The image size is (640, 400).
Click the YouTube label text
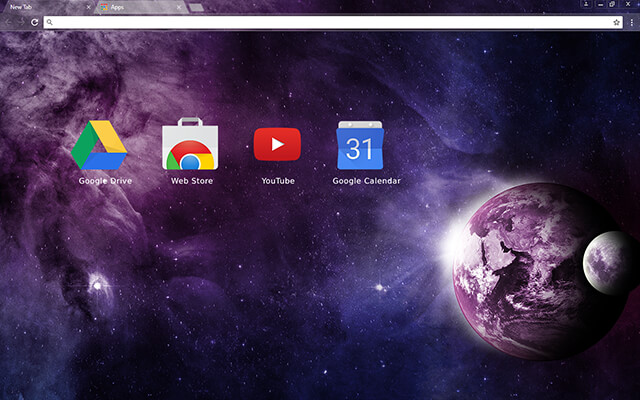[278, 181]
